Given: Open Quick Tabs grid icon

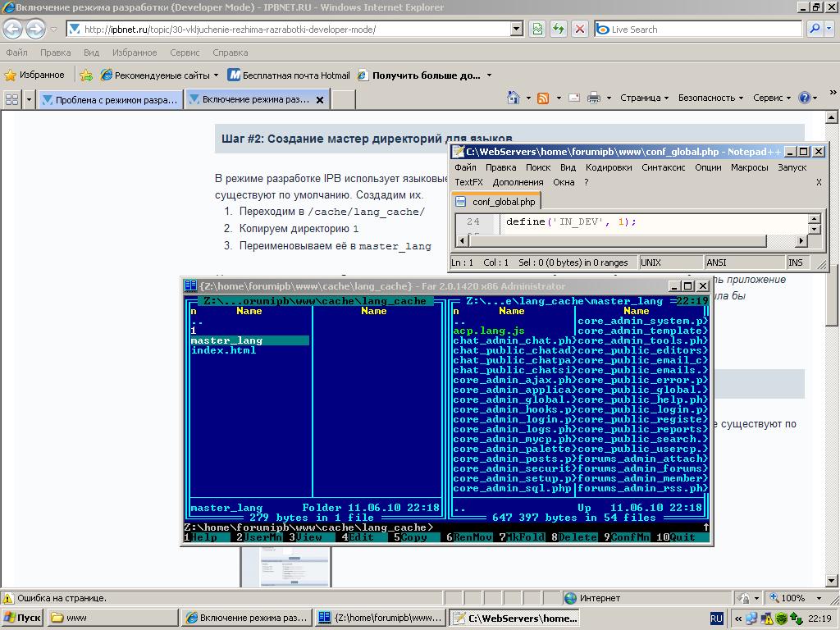Looking at the screenshot, I should [x=11, y=99].
